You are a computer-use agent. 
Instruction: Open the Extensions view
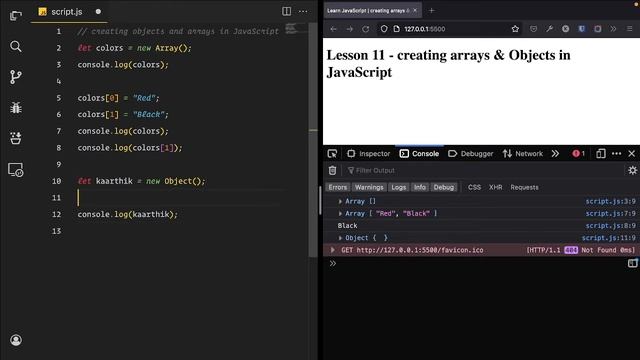click(16, 138)
